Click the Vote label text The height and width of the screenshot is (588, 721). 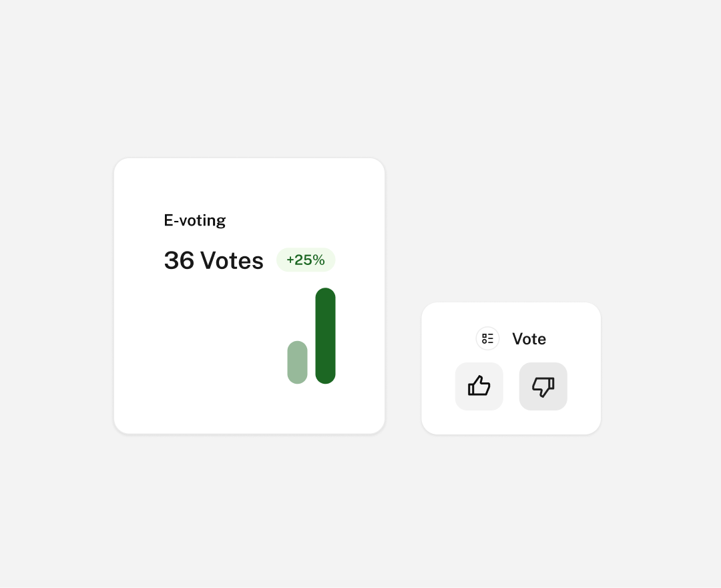point(529,339)
